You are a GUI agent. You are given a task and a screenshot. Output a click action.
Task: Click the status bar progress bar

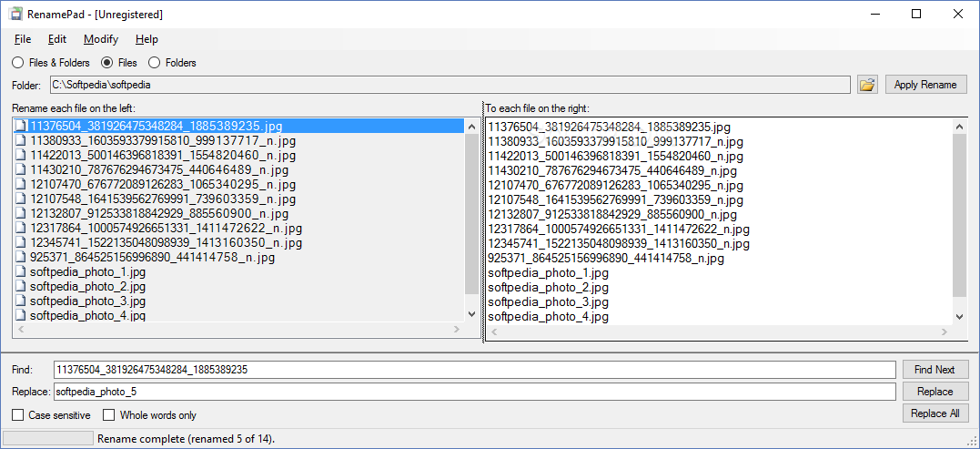(48, 438)
